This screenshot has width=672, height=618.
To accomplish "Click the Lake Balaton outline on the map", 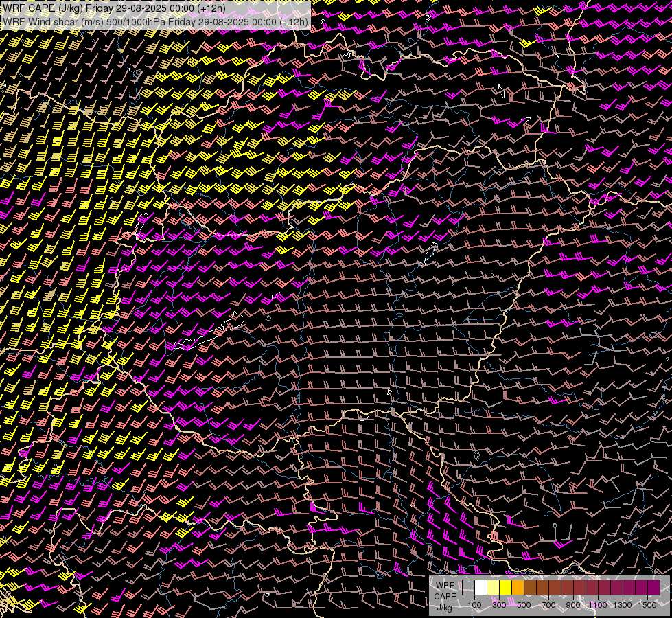I will pos(208,332).
